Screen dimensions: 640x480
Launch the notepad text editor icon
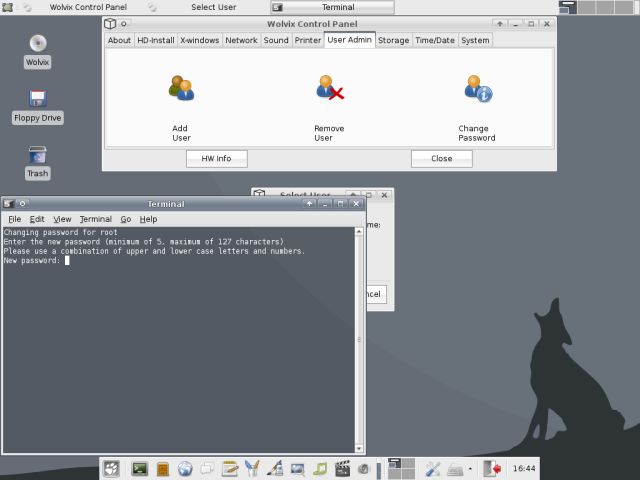point(230,469)
